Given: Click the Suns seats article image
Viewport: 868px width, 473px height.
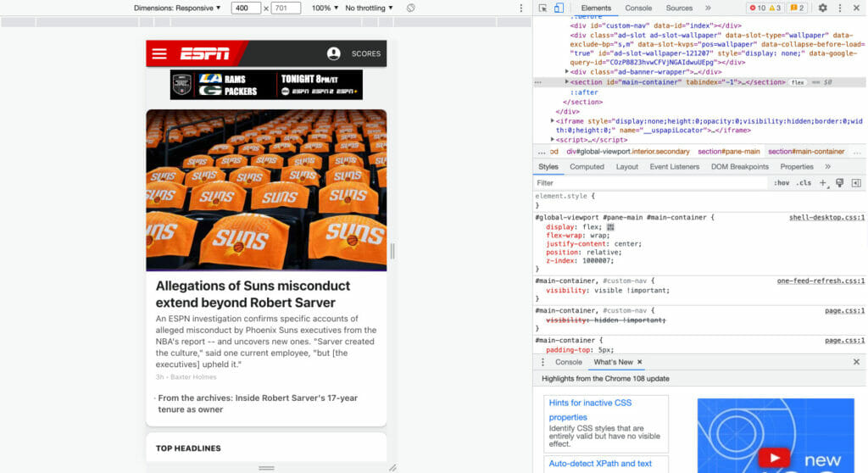Looking at the screenshot, I should pos(266,190).
